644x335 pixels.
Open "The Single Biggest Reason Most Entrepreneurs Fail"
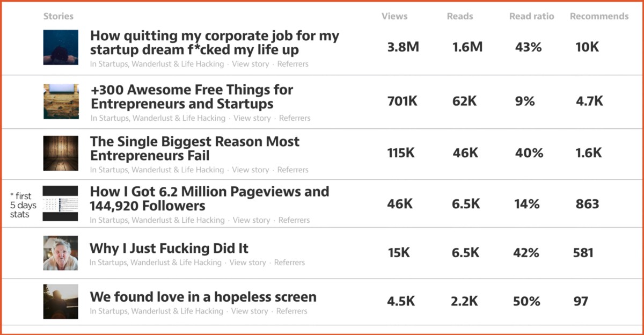[x=195, y=149]
